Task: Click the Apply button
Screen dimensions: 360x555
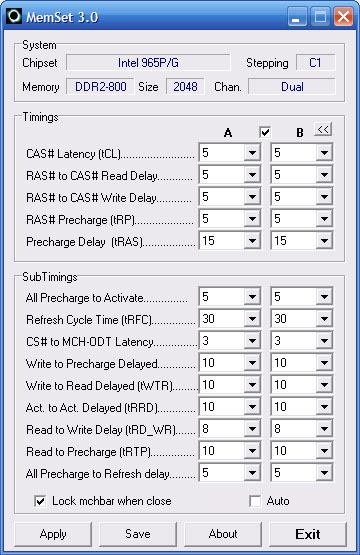Action: click(53, 534)
